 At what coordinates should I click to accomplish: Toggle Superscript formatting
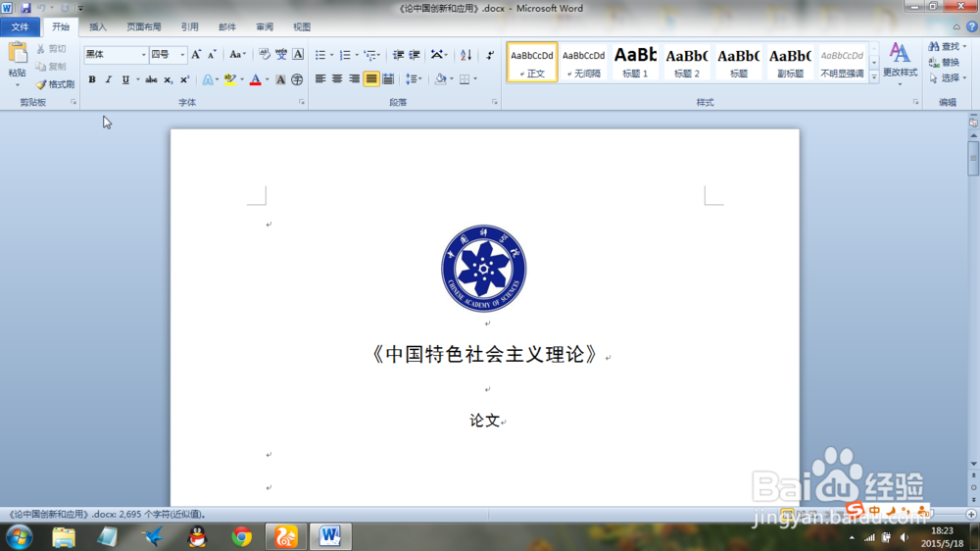coord(184,79)
